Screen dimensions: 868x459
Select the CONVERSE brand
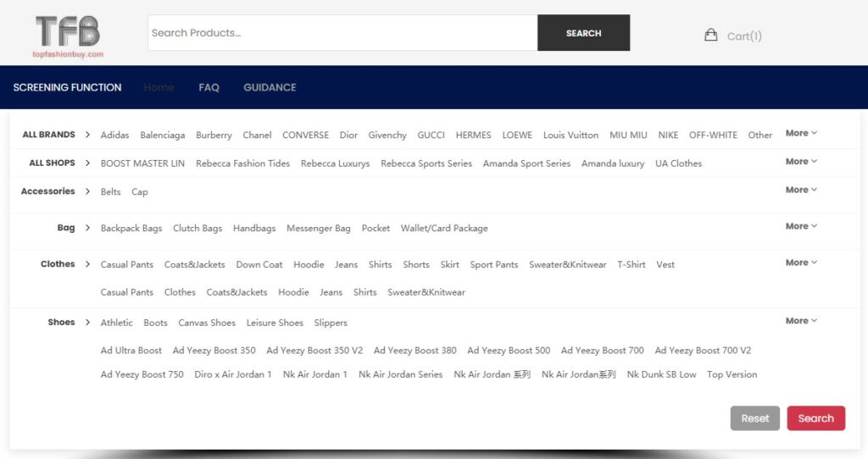point(305,135)
